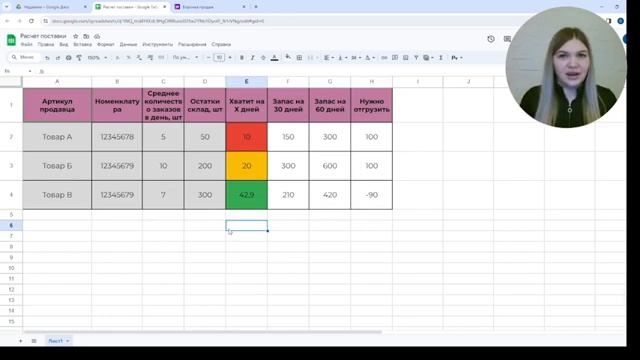Click the Print icon
The image size is (640, 360).
(69, 58)
